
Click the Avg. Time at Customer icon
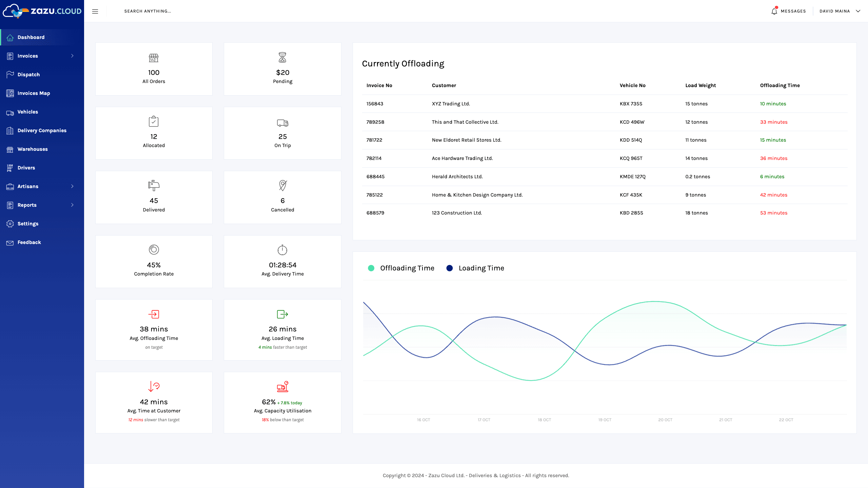(x=154, y=386)
